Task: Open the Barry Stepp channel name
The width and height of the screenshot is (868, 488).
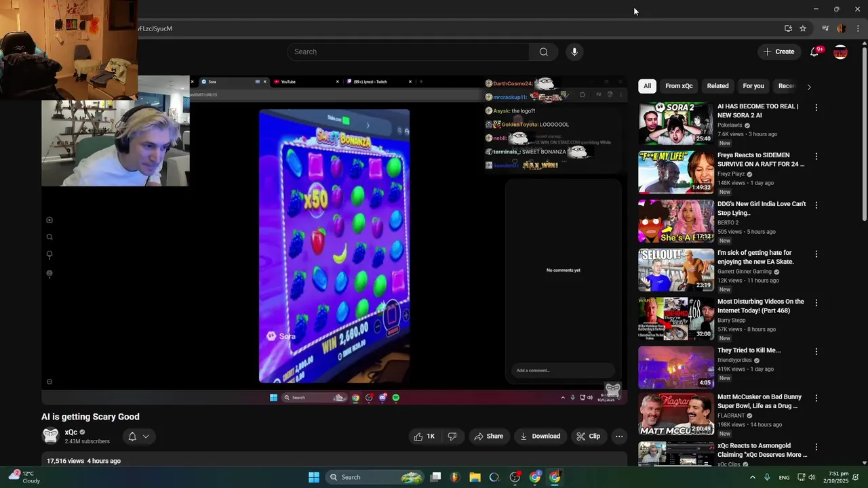Action: 731,321
